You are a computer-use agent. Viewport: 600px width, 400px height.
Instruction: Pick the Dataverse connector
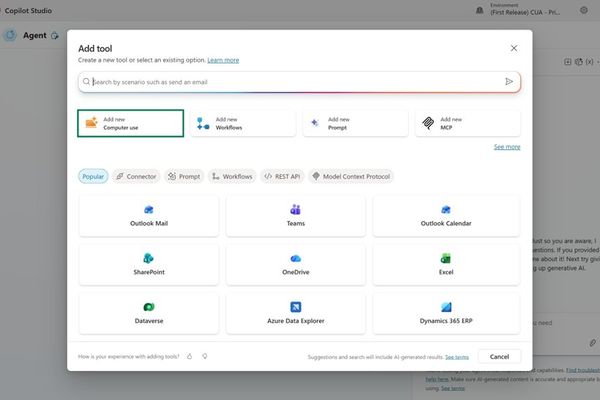pyautogui.click(x=149, y=313)
